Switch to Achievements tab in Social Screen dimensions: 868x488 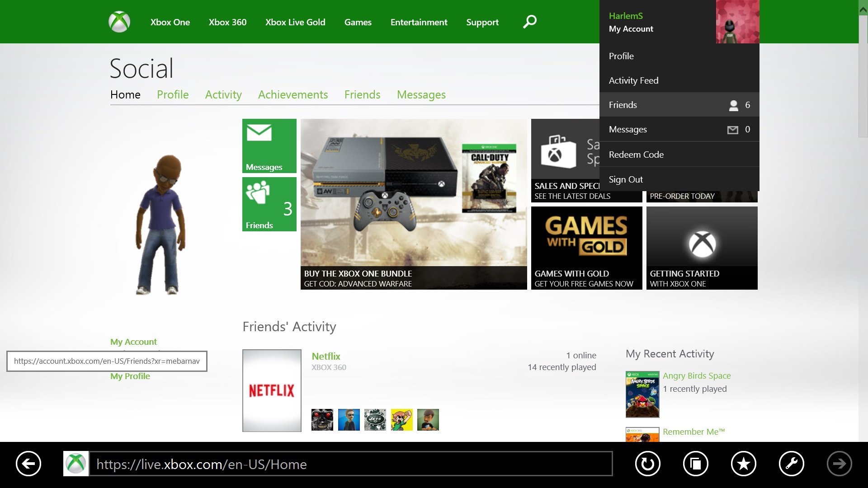tap(292, 95)
